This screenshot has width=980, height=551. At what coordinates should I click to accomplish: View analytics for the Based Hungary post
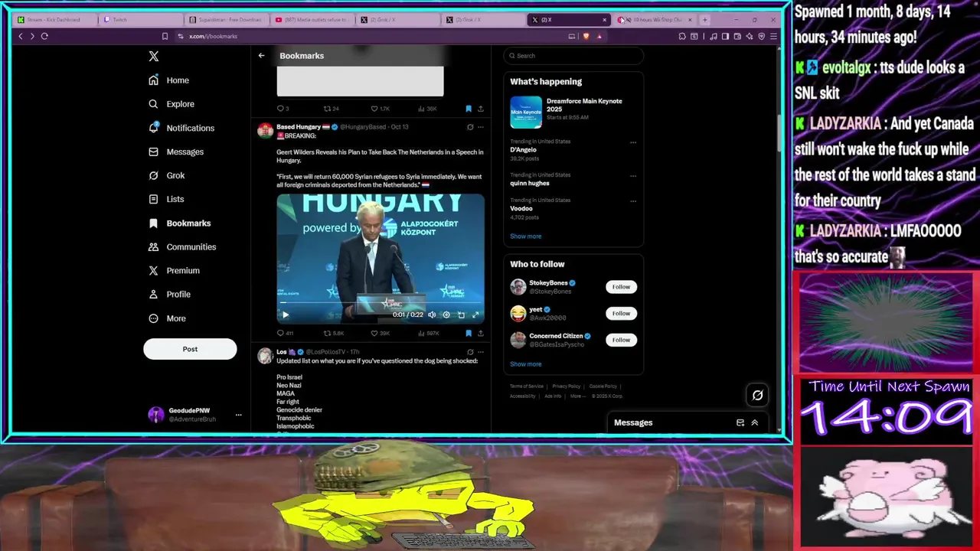(x=429, y=333)
